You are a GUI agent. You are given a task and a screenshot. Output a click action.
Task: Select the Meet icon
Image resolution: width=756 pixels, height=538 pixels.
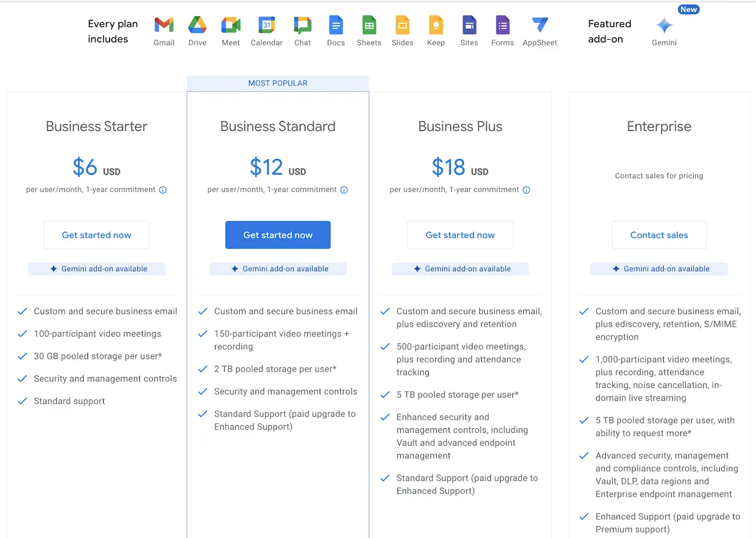[231, 26]
